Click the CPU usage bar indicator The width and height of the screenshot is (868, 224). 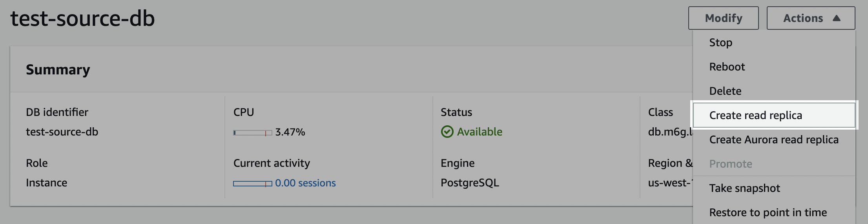[x=252, y=133]
